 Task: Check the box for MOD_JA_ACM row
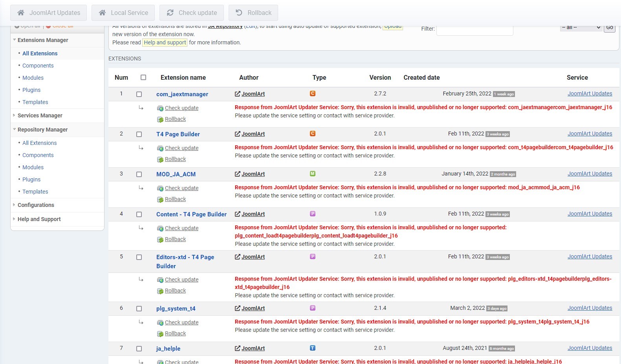tap(139, 174)
